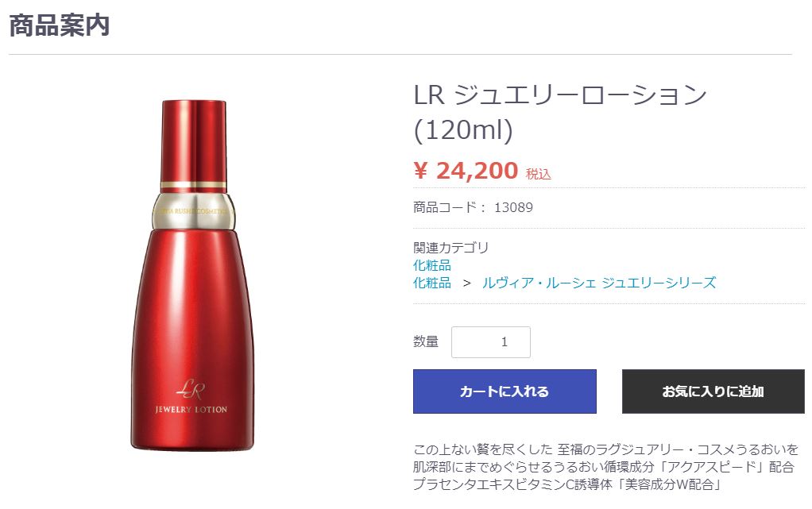Click the ¥ 24,200 price

tap(466, 170)
